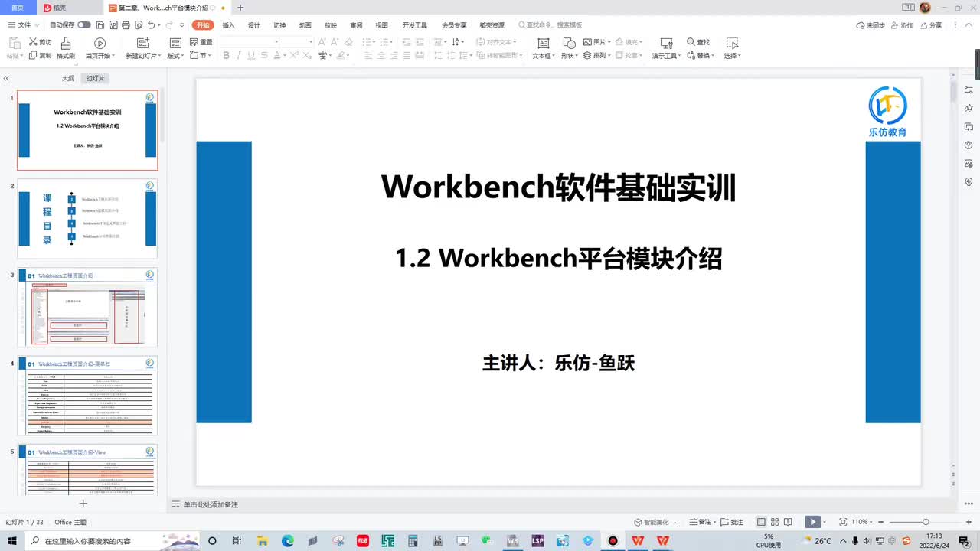Click fit slide to window icon

tap(843, 522)
